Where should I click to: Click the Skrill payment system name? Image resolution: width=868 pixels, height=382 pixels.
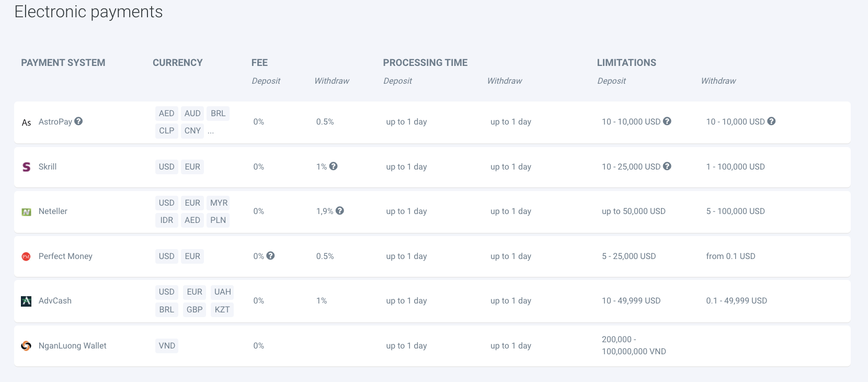click(48, 167)
